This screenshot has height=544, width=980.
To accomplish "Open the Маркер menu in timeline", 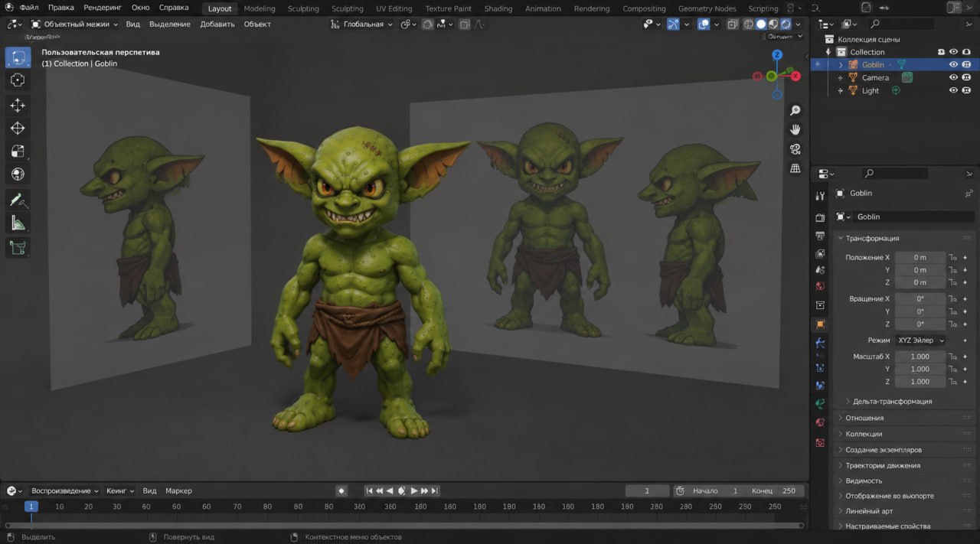I will click(x=178, y=490).
